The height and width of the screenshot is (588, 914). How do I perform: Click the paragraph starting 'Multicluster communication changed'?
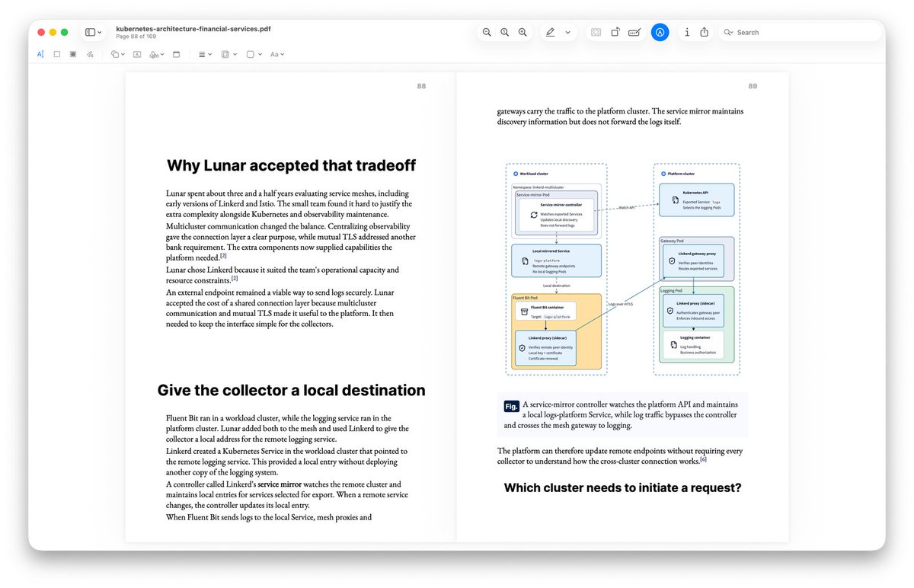[x=290, y=242]
